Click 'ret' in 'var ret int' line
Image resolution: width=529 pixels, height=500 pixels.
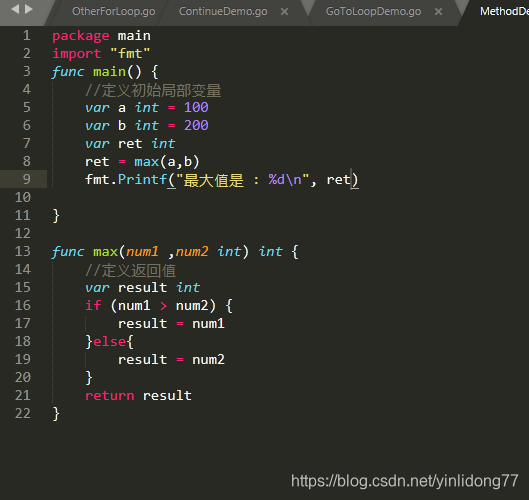tap(130, 144)
